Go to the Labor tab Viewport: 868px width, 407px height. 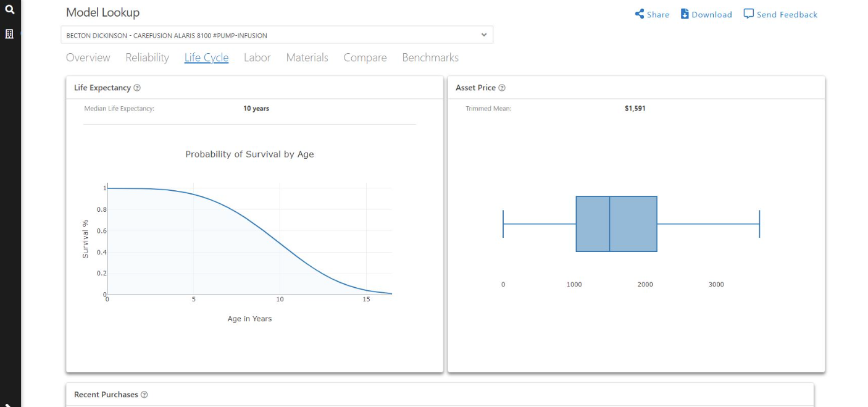257,57
